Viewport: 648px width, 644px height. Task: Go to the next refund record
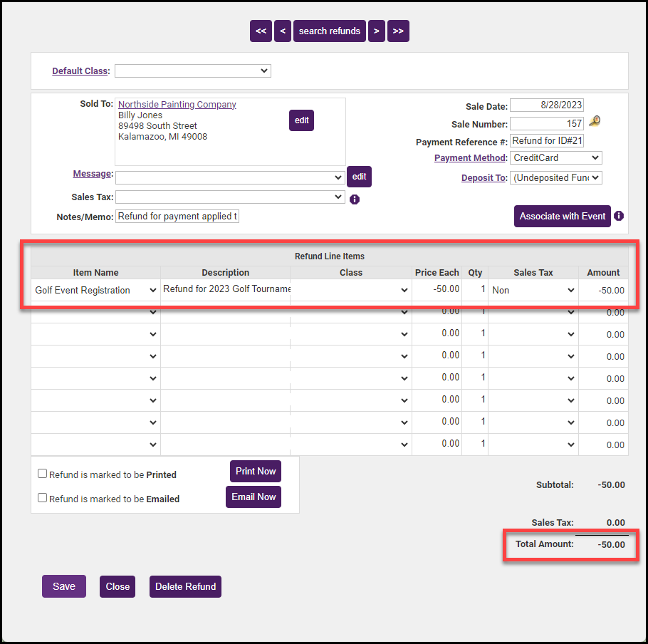[x=377, y=31]
